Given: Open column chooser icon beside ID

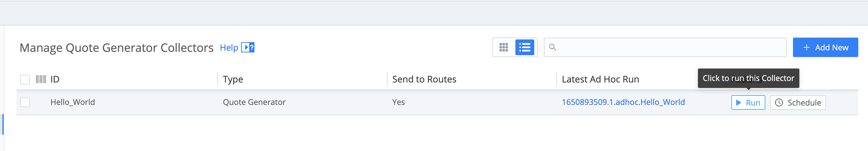Looking at the screenshot, I should tap(41, 79).
